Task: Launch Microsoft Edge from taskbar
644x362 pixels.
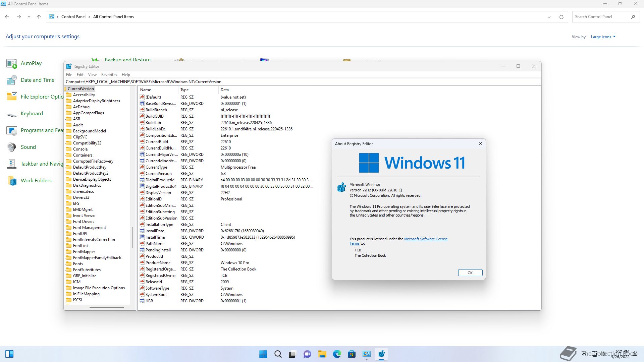Action: [x=337, y=354]
